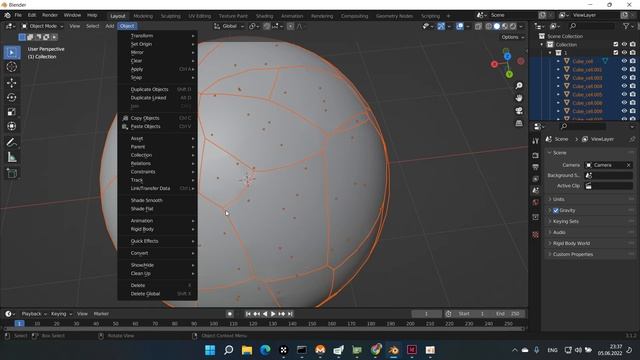Activate the Cursor tool
Screen dimensions: 640x360
coord(11,67)
